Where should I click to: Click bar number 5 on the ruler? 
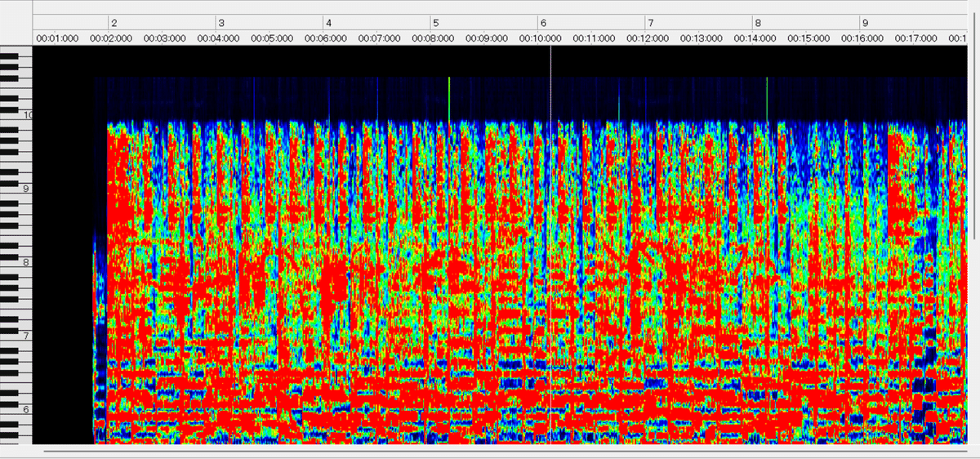(x=436, y=24)
